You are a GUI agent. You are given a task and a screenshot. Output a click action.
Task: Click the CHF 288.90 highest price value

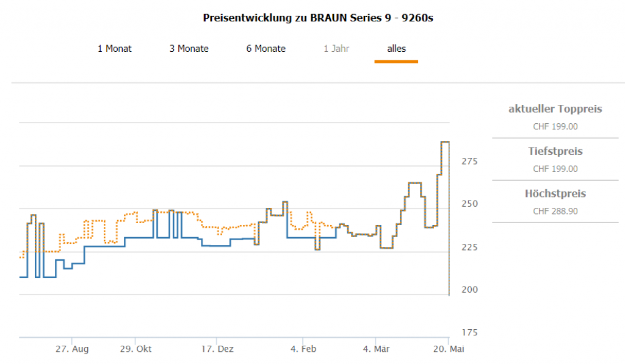click(555, 212)
